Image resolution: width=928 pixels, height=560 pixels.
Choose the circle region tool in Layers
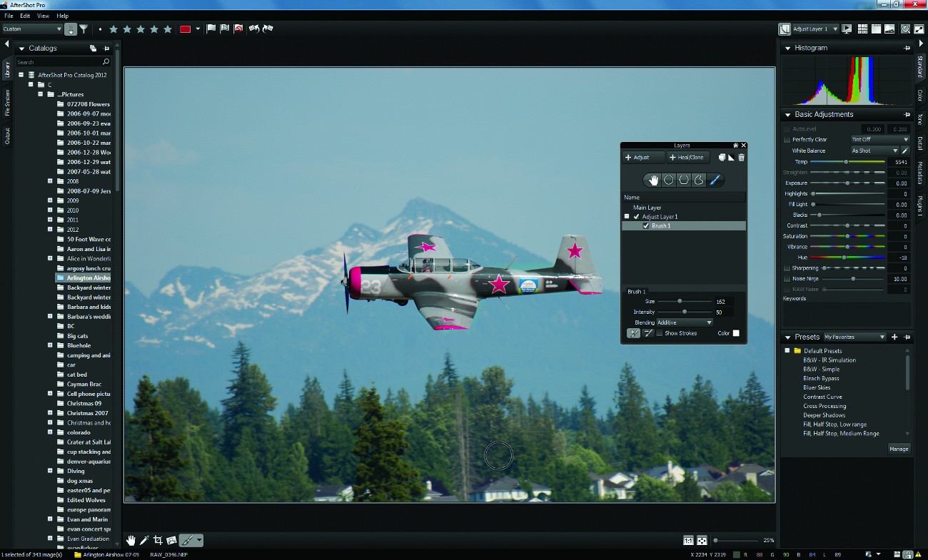669,180
